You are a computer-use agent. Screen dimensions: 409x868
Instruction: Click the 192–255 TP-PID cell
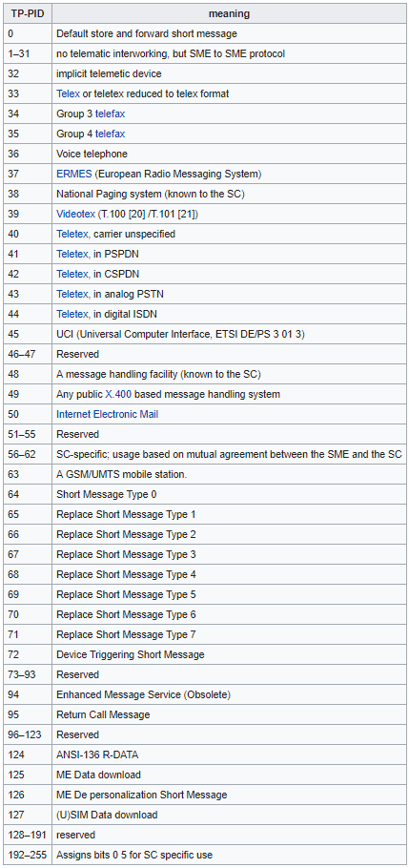[x=28, y=855]
